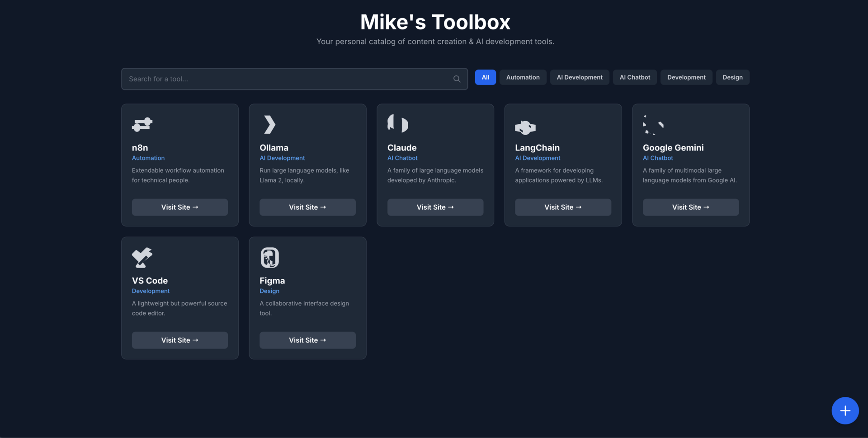Click the Claude card title
Viewport: 868px width, 438px height.
pos(402,148)
